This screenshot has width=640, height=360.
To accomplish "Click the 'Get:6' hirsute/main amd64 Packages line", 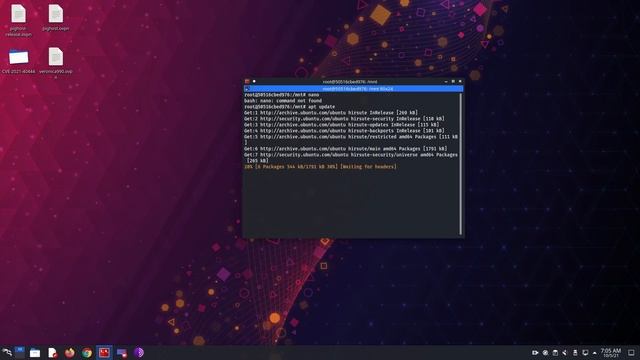I will pyautogui.click(x=346, y=149).
